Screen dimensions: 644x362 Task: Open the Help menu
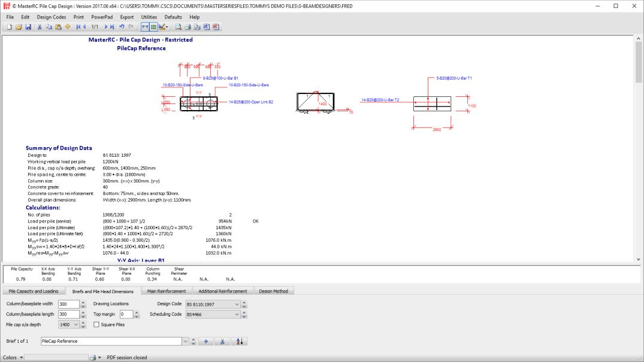pyautogui.click(x=194, y=17)
